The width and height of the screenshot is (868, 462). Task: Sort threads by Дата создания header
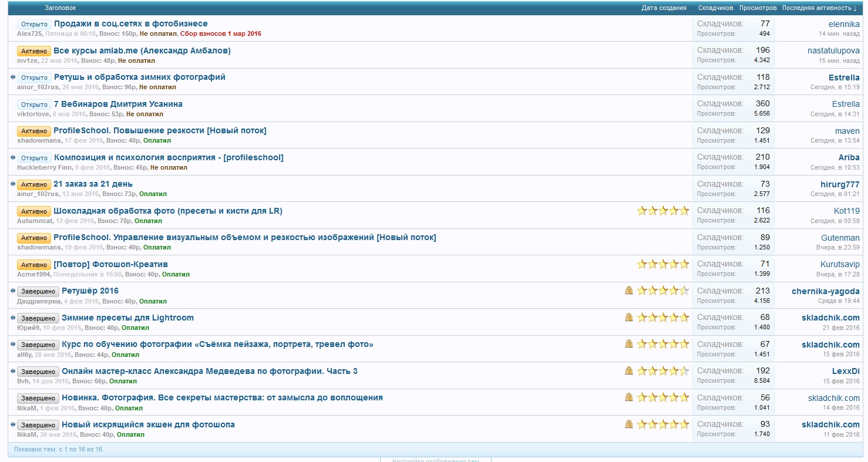click(664, 8)
